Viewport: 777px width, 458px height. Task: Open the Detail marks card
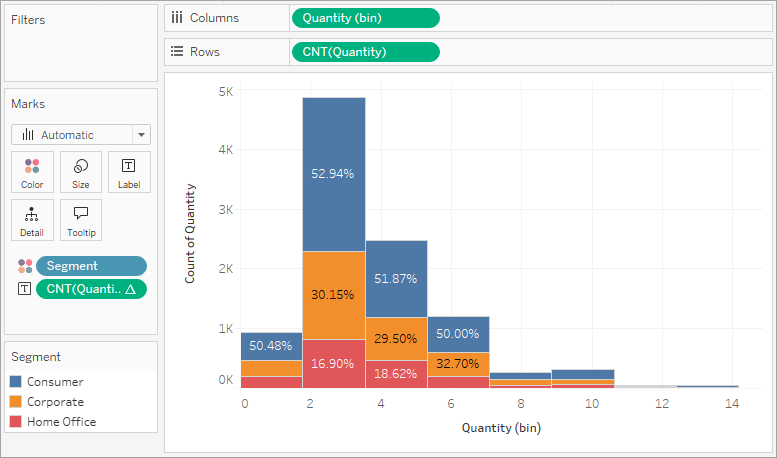coord(32,220)
